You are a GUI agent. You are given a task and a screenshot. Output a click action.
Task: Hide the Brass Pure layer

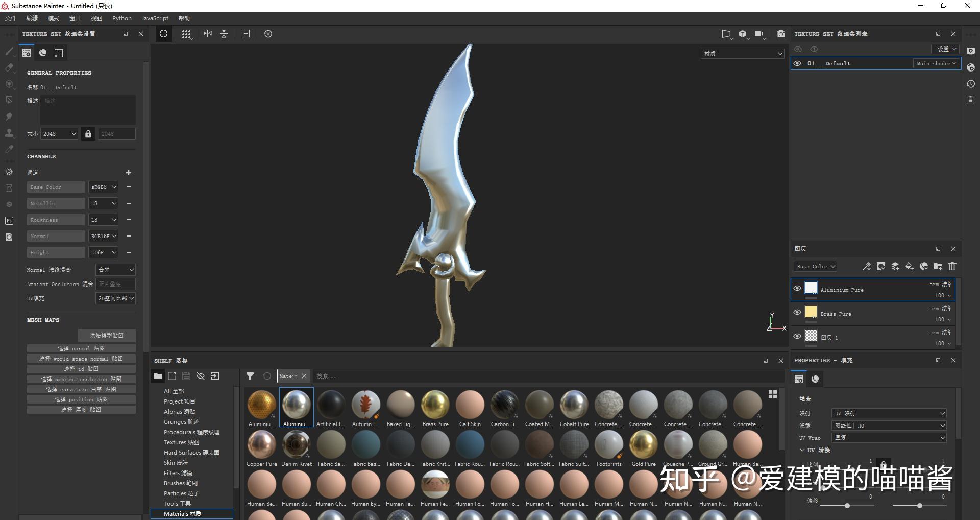(x=797, y=312)
